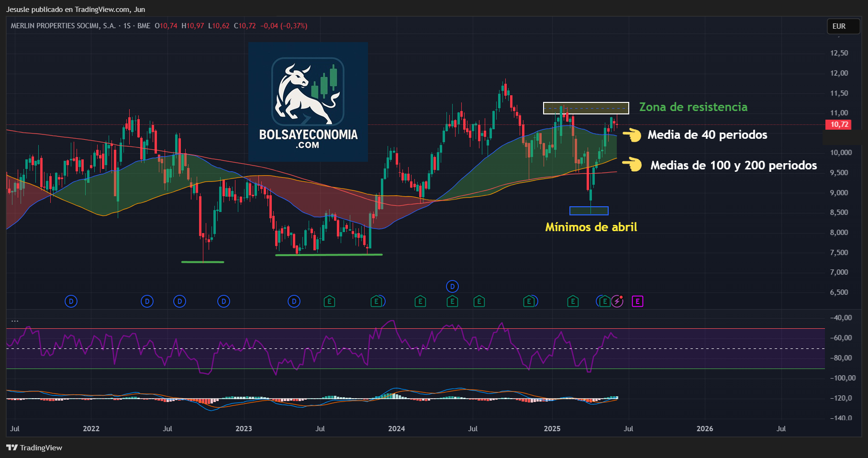The width and height of the screenshot is (868, 458).
Task: Click the pointing hand beside Media de 40 periodos
Action: [632, 135]
